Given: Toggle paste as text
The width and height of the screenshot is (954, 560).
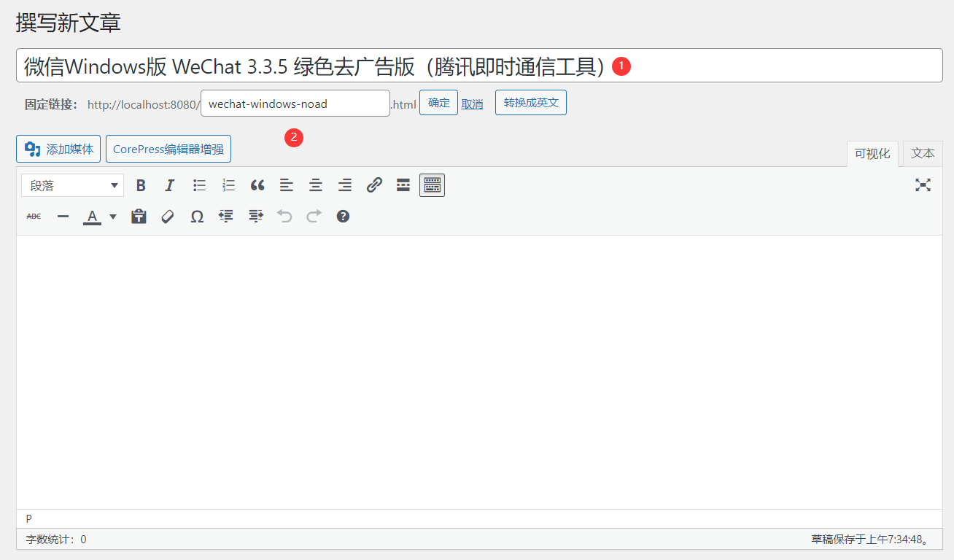Looking at the screenshot, I should pos(139,216).
